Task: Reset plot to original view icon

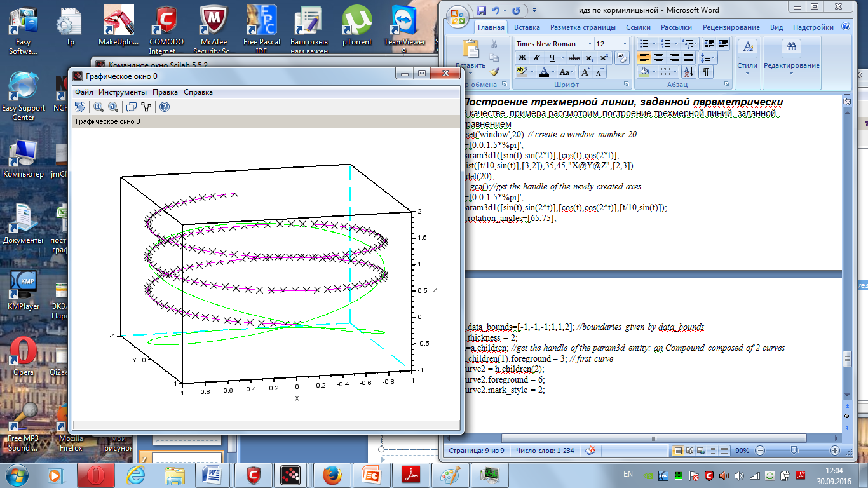Action: coord(113,107)
